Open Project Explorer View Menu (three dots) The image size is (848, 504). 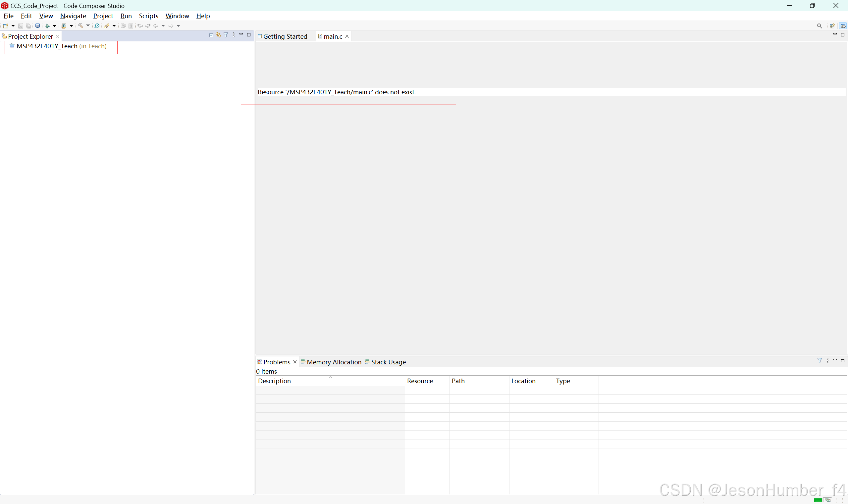(x=234, y=35)
